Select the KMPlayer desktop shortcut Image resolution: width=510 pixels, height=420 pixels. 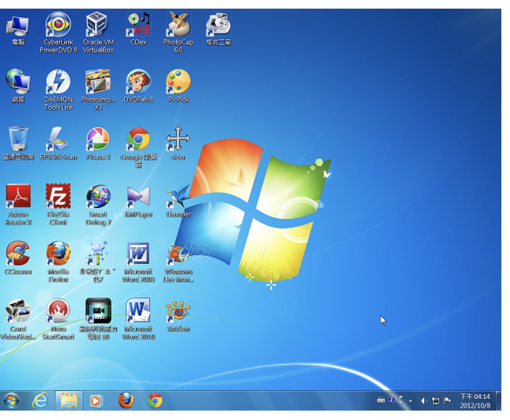tap(138, 201)
